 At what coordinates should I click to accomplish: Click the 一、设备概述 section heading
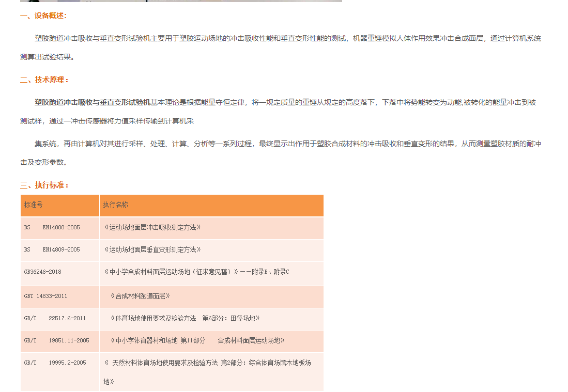pos(43,15)
